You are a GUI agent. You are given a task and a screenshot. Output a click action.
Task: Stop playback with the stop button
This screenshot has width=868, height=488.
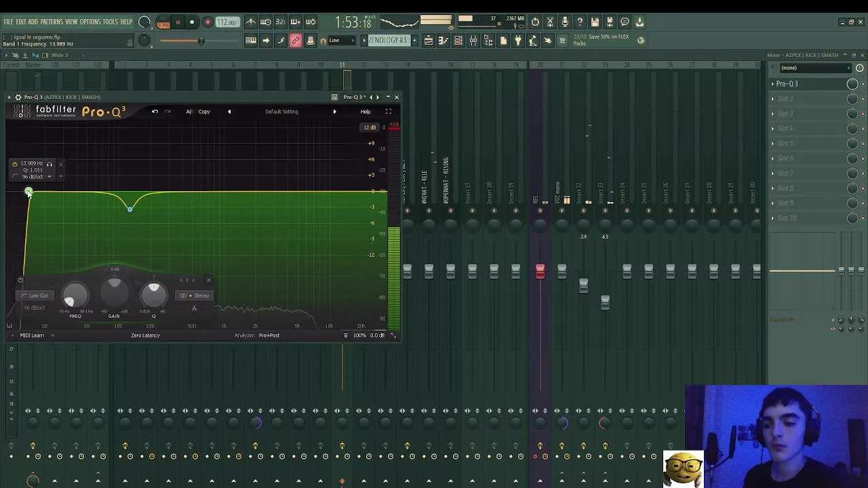click(x=192, y=22)
